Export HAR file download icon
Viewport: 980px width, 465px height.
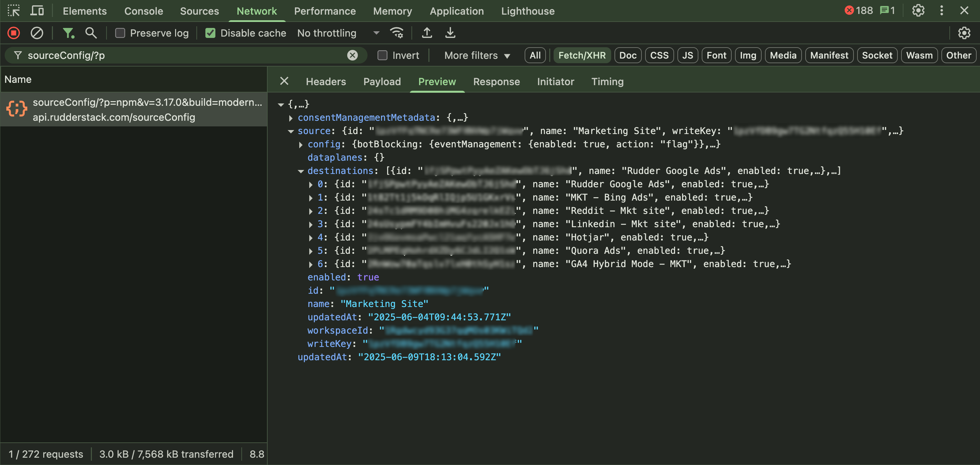click(x=450, y=33)
